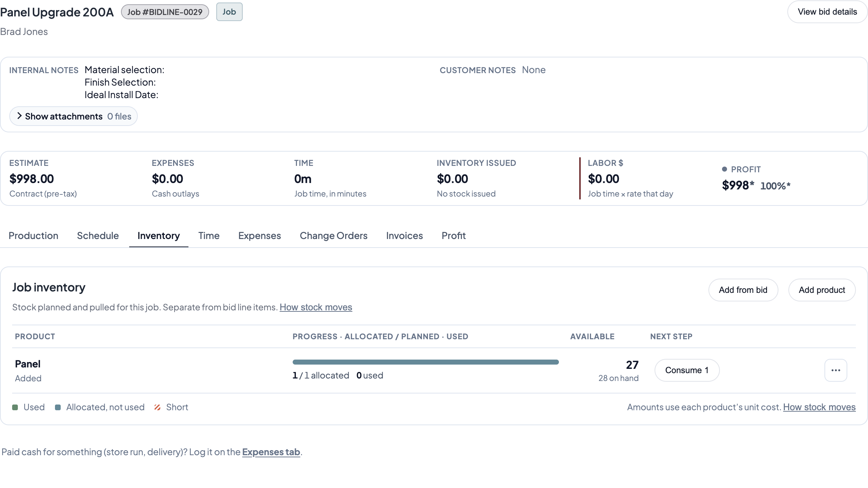868x488 pixels.
Task: Open the Invoices tab
Action: coord(404,235)
